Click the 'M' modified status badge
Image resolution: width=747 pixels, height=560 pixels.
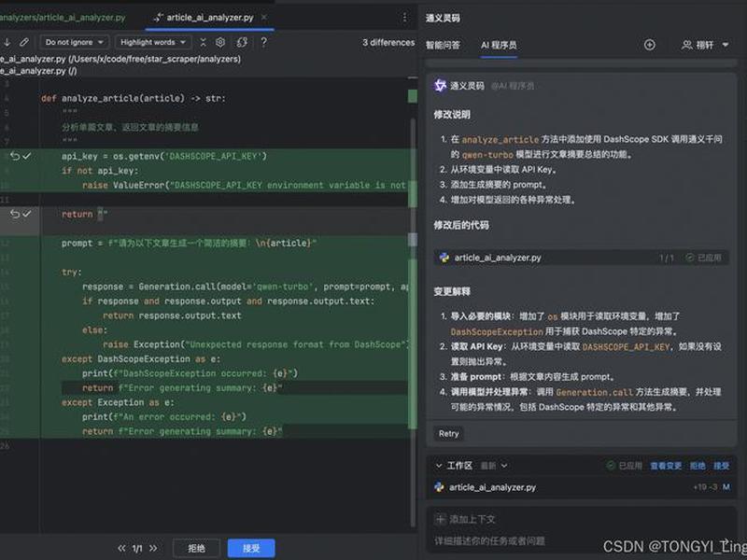point(726,487)
